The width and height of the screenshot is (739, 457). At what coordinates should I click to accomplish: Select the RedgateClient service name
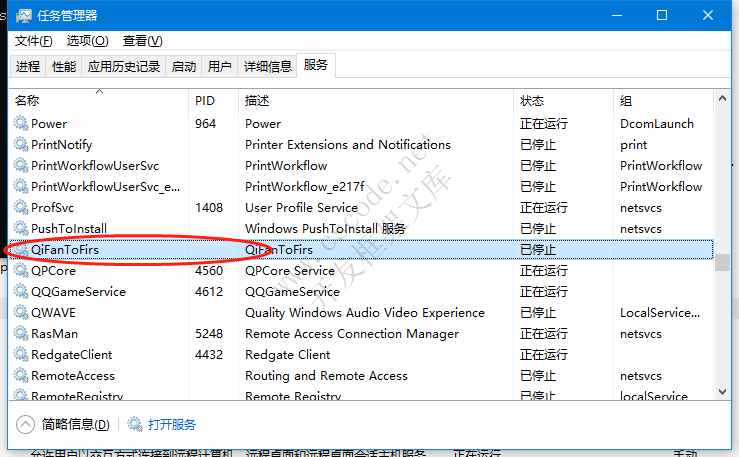click(x=72, y=355)
